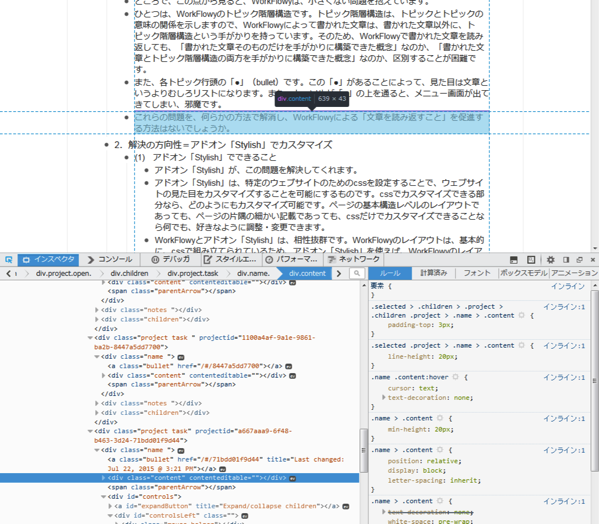Click ev badge after bullet href 8447a5dd7700

(289, 366)
